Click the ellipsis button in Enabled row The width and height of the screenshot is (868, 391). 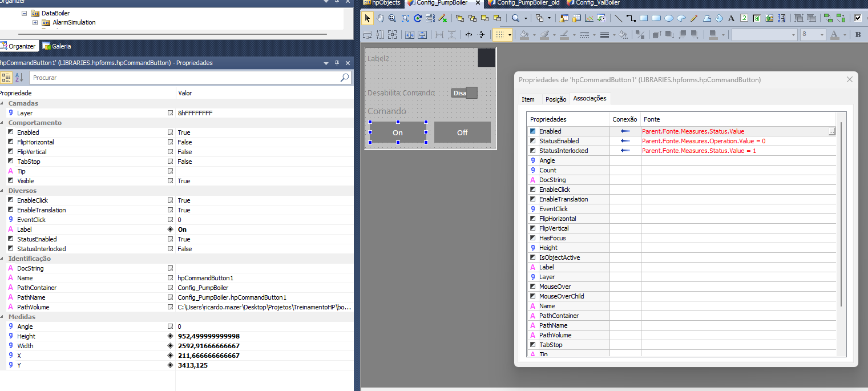[831, 131]
